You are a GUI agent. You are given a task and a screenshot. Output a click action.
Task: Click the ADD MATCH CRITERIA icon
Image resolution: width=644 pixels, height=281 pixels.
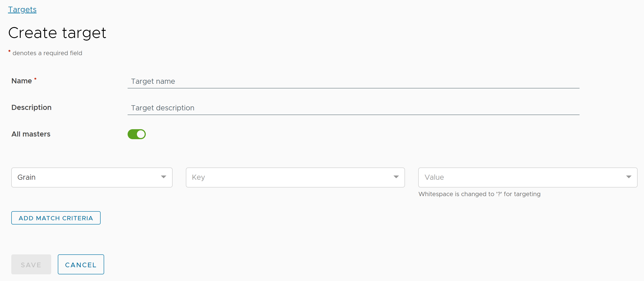click(x=56, y=218)
